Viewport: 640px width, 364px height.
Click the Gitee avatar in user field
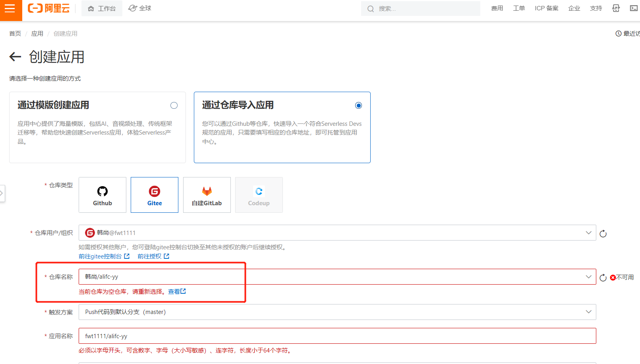[x=90, y=233]
